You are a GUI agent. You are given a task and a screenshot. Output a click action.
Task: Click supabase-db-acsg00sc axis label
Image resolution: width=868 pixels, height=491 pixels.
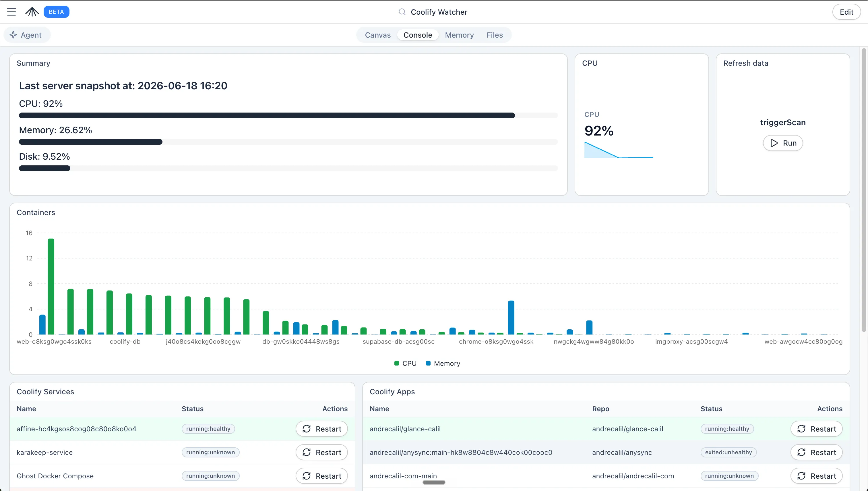[398, 341]
